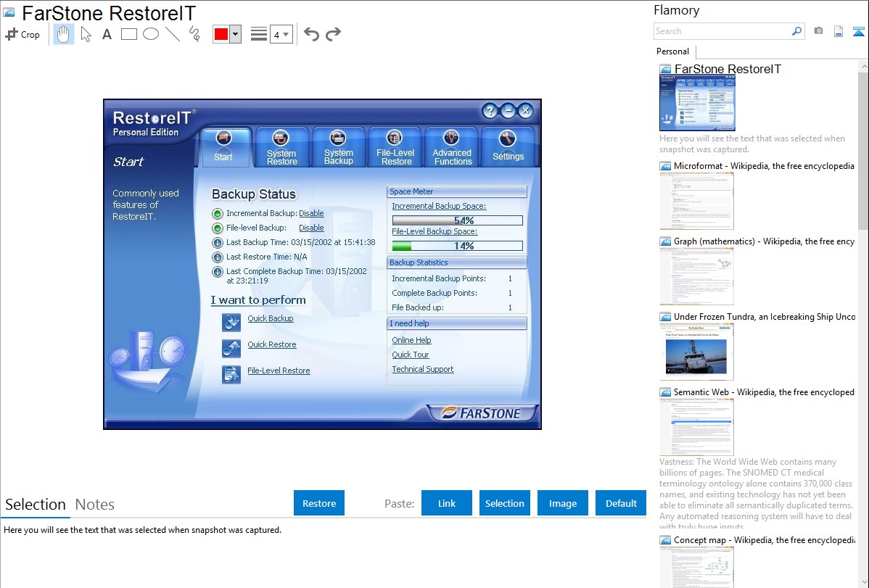
Task: Click the document page icon in Flamory header
Action: (839, 31)
